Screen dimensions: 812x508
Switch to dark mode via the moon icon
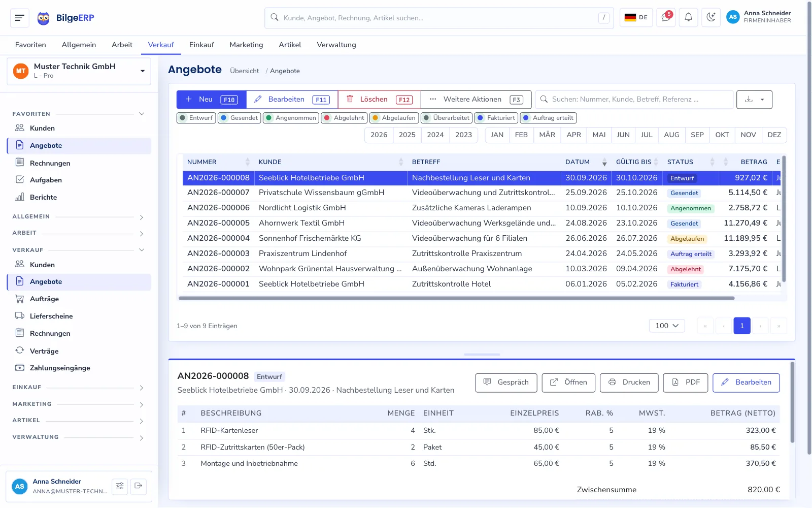[x=711, y=18]
